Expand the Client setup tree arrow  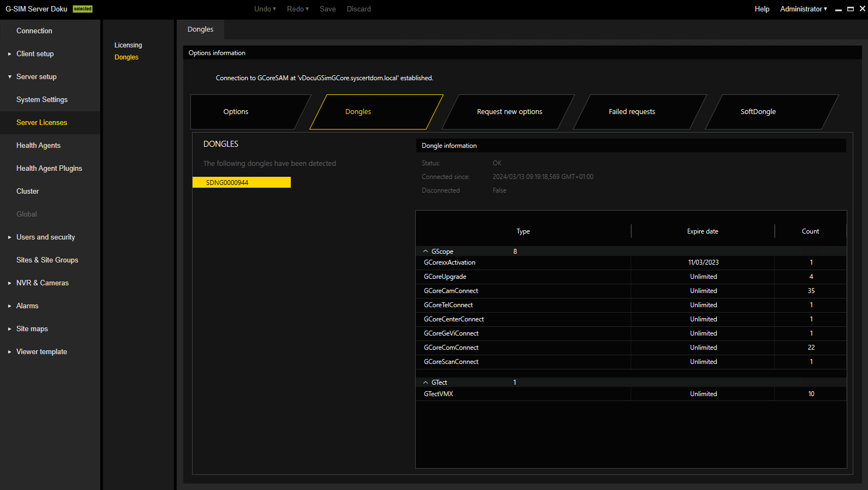(10, 54)
